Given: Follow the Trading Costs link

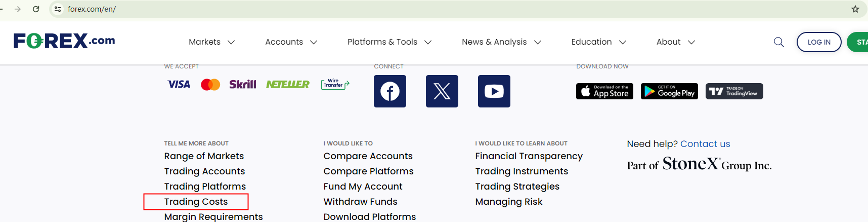Looking at the screenshot, I should (196, 202).
